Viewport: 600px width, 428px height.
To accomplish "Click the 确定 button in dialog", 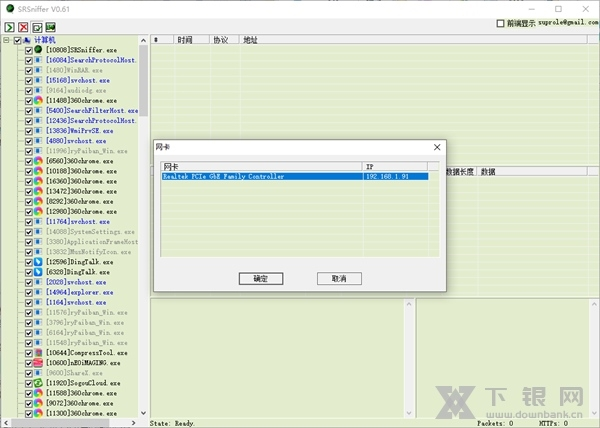I will 260,278.
